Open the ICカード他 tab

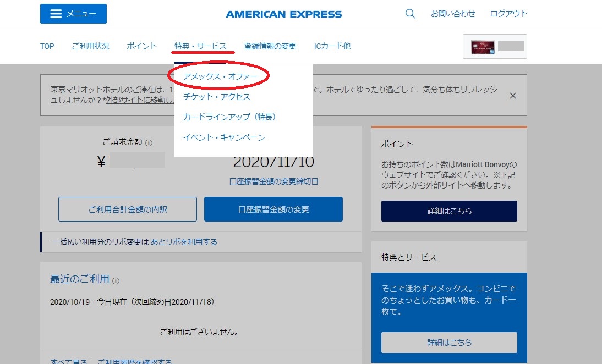332,46
